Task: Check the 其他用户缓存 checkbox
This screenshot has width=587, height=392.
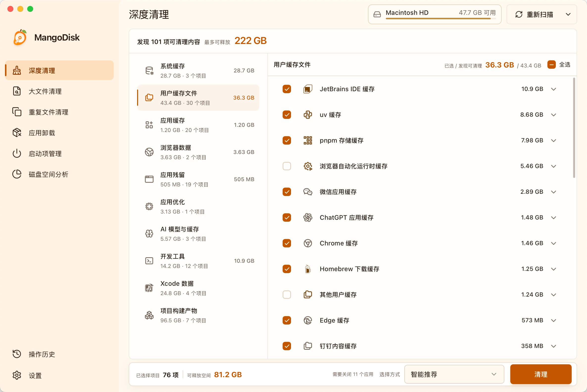Action: 287,295
